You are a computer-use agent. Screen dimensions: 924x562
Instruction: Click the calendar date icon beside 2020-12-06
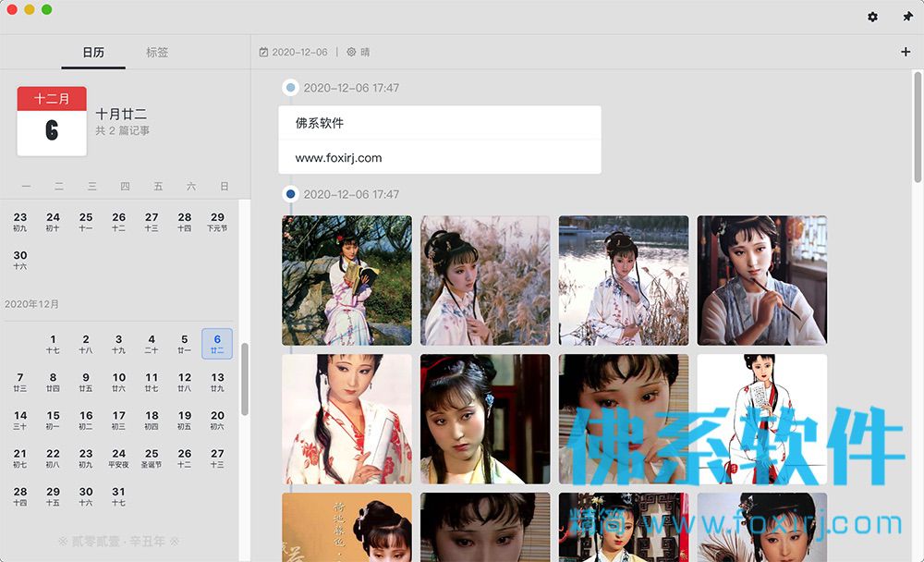point(263,52)
